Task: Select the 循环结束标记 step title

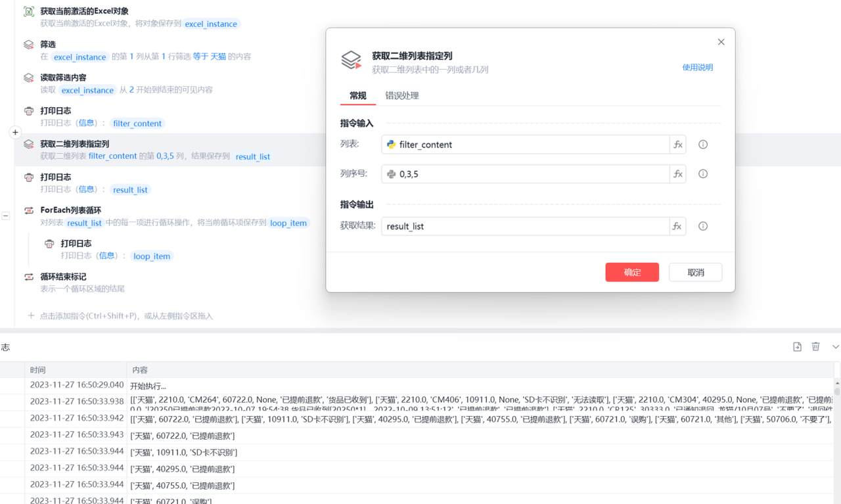Action: 63,277
